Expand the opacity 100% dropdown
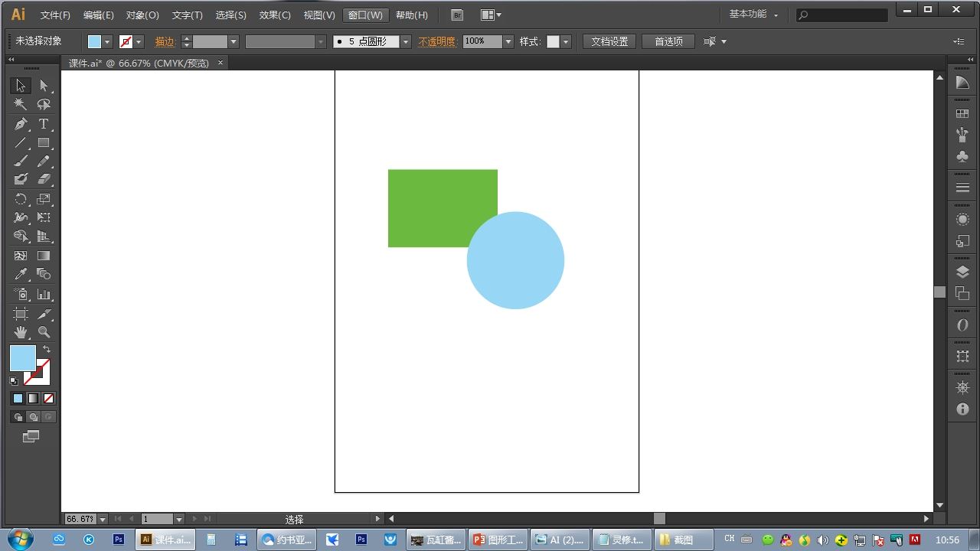 point(508,41)
